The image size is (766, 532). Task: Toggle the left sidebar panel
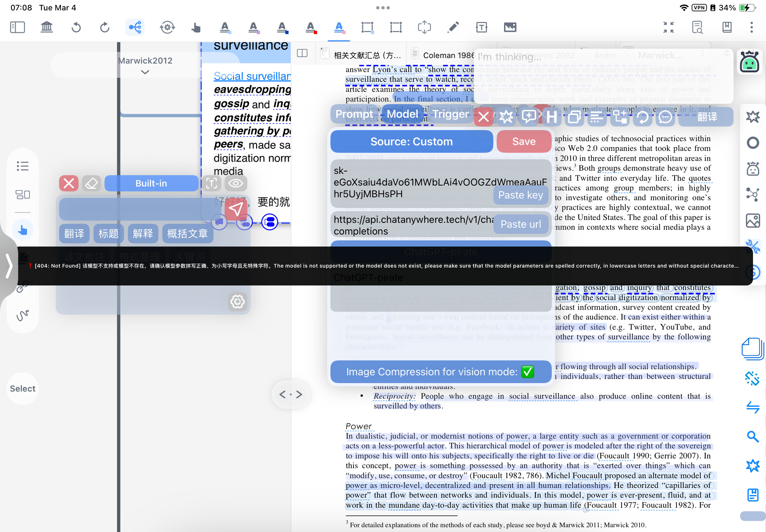(x=17, y=27)
